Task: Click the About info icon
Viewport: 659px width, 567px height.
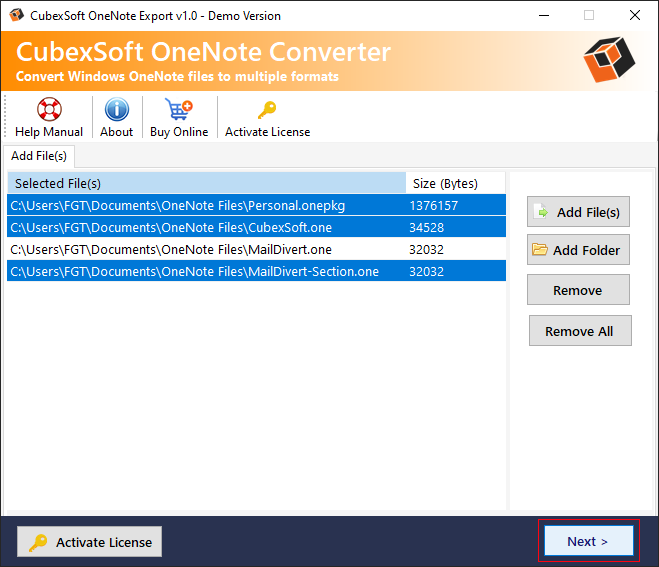Action: 116,110
